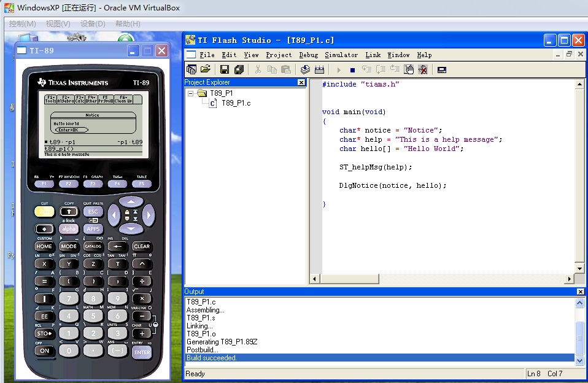Open the Project menu
The width and height of the screenshot is (588, 383).
[279, 55]
